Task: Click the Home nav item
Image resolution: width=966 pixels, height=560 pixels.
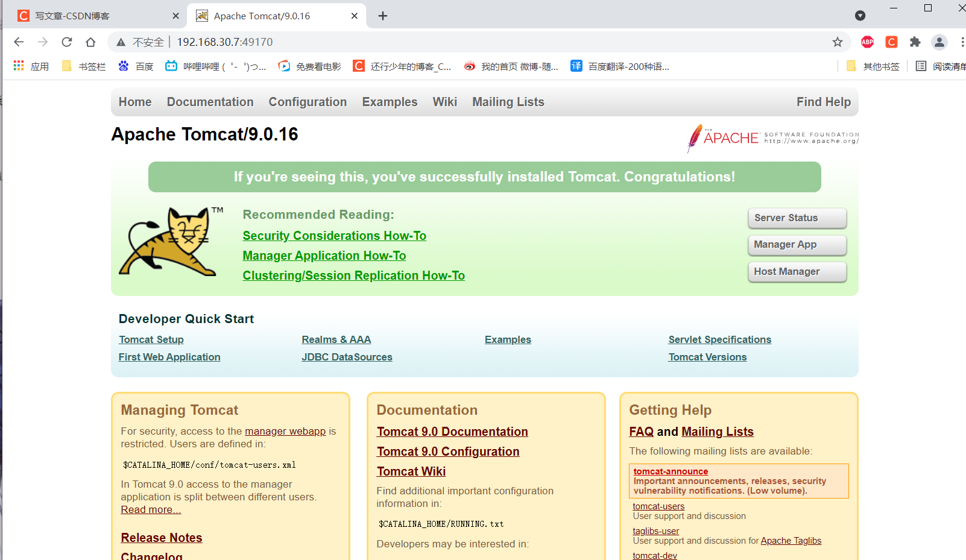Action: click(135, 102)
